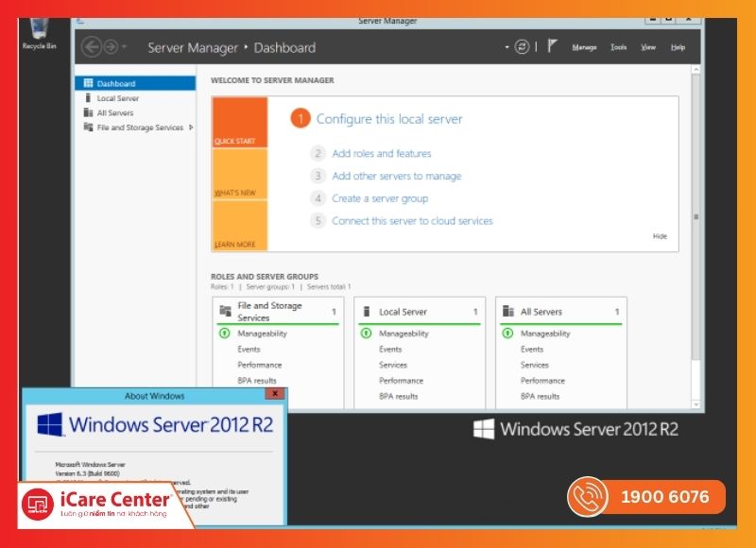Click the File and Storage Services tile icon
756x548 pixels.
point(225,311)
